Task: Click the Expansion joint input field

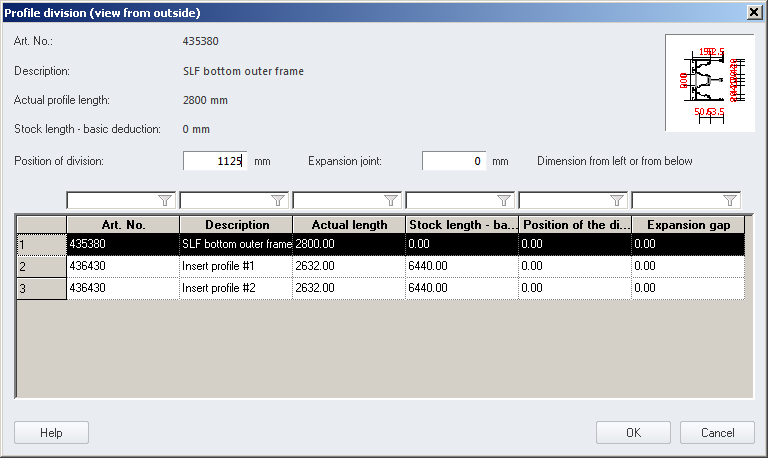Action: coord(453,161)
